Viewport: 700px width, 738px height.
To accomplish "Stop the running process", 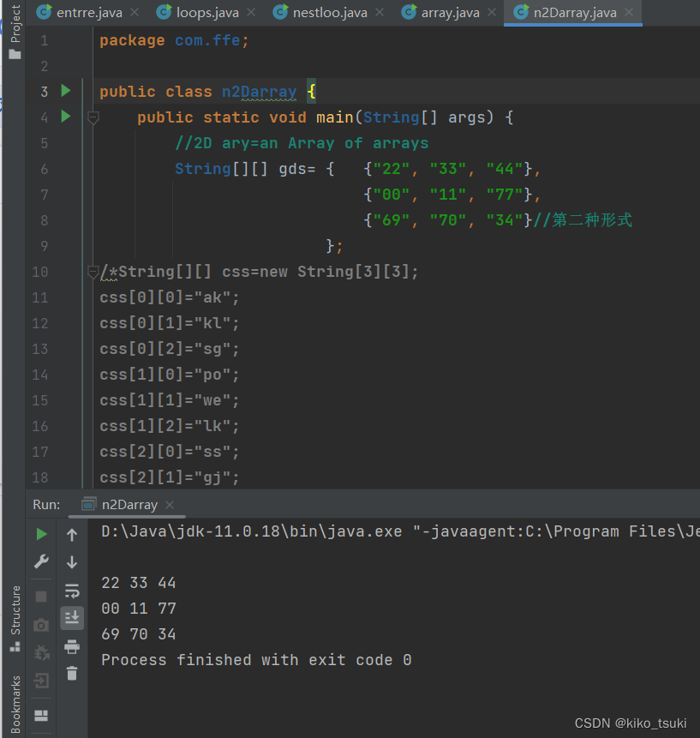I will click(41, 597).
